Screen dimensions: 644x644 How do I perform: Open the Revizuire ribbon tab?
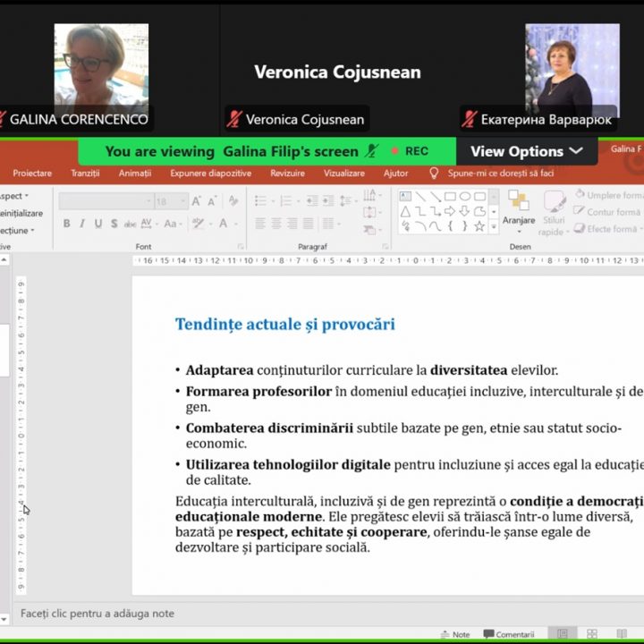287,174
